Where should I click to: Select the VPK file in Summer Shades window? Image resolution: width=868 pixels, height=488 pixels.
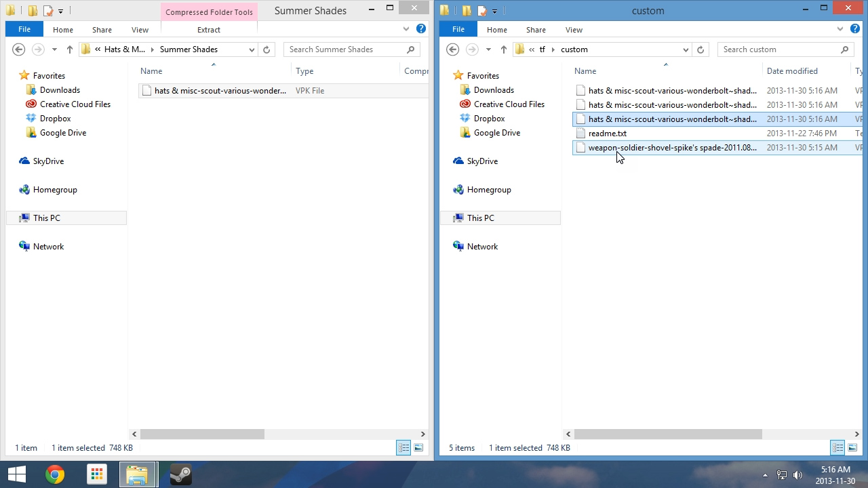coord(283,91)
